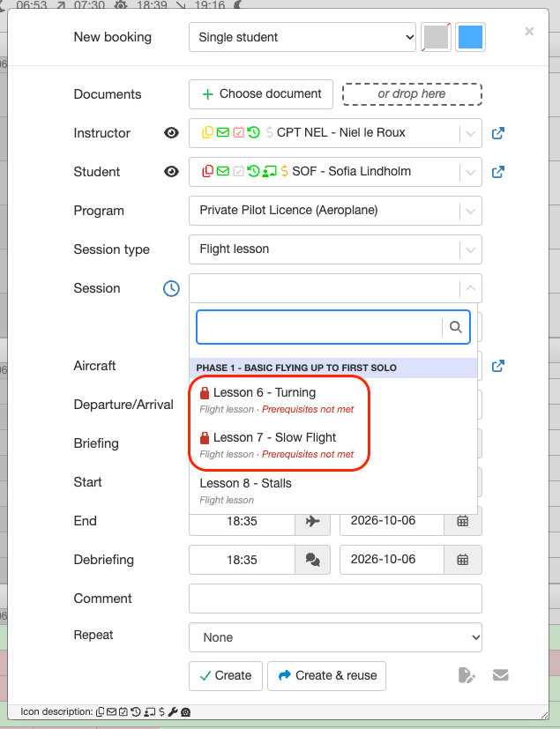The width and height of the screenshot is (560, 729).
Task: Click the End time airplane icon
Action: click(312, 521)
